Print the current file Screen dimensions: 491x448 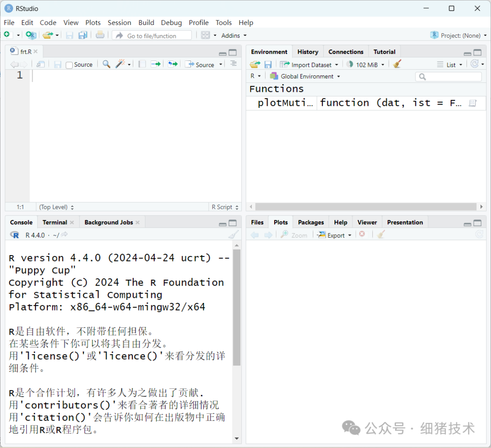(100, 35)
